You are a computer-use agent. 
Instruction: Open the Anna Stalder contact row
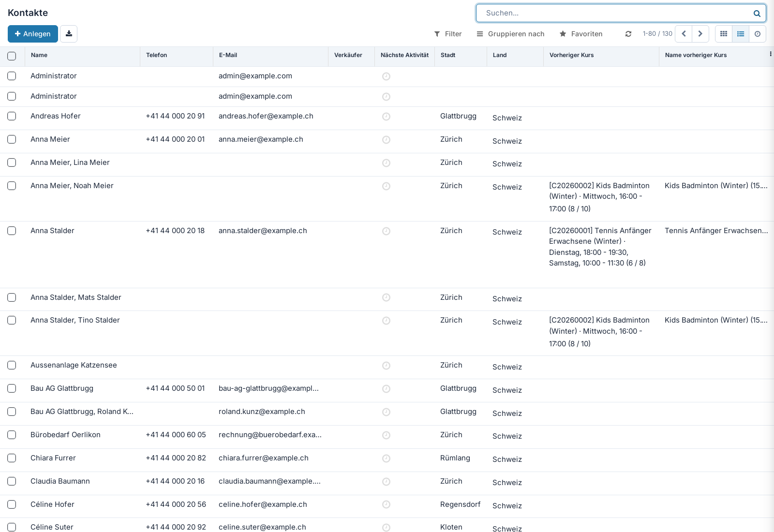(x=387, y=254)
